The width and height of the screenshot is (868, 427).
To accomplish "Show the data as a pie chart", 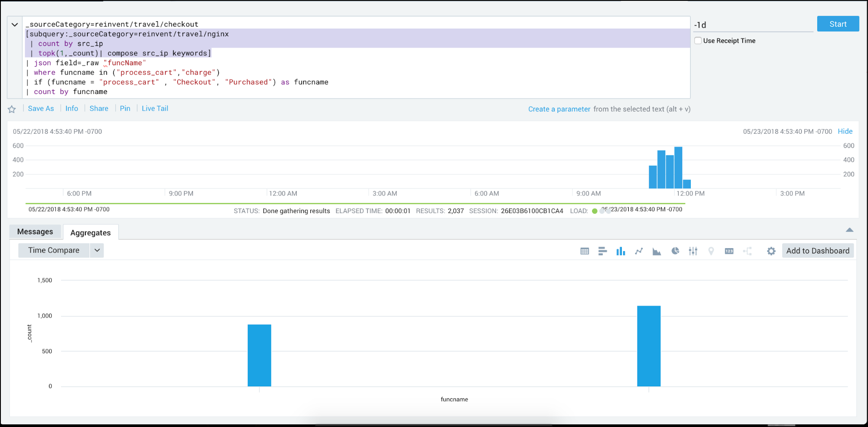I will point(675,251).
